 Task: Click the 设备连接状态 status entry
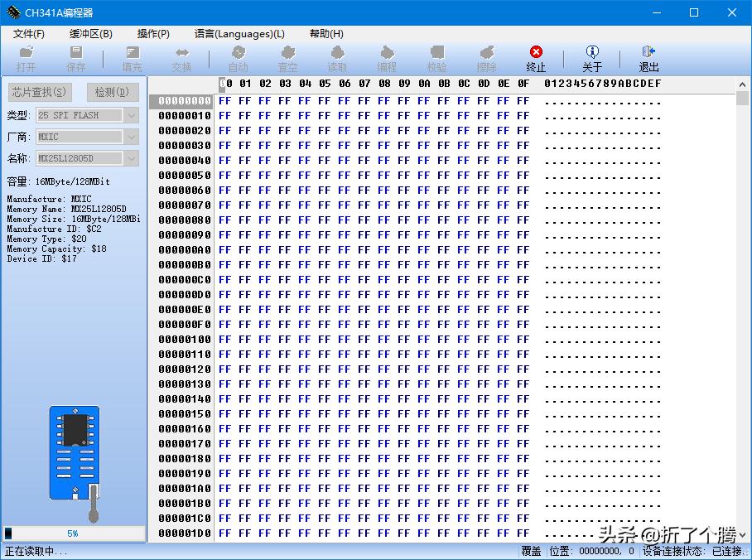[692, 552]
